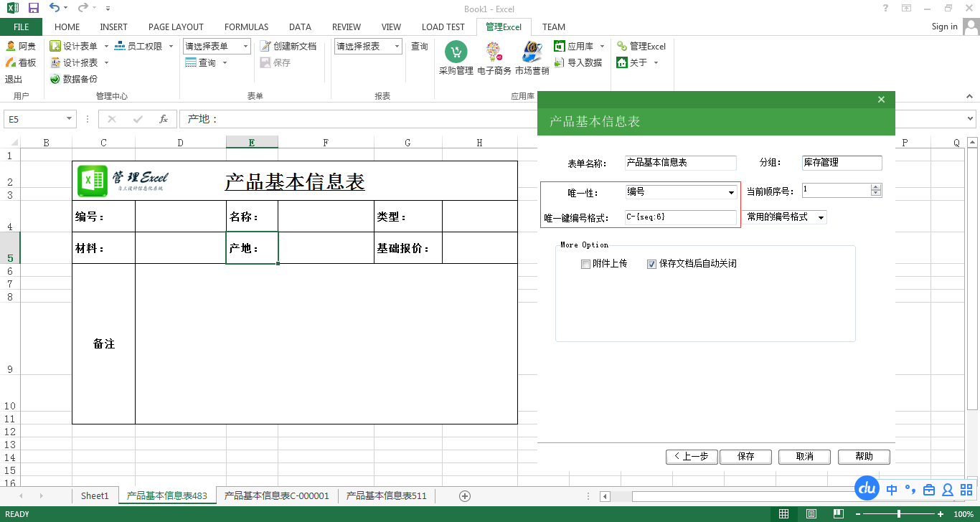980x522 pixels.
Task: Close the 产品基本信息表 dialog panel
Action: click(882, 100)
